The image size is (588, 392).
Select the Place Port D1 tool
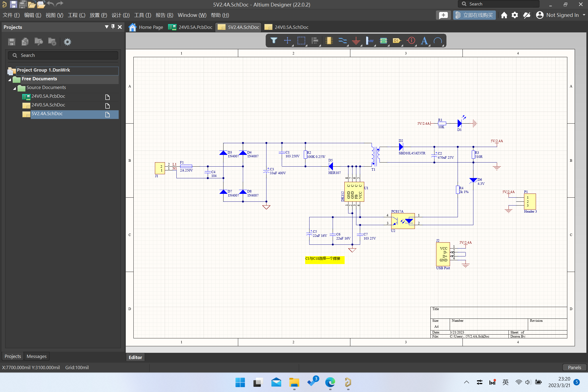(x=397, y=41)
